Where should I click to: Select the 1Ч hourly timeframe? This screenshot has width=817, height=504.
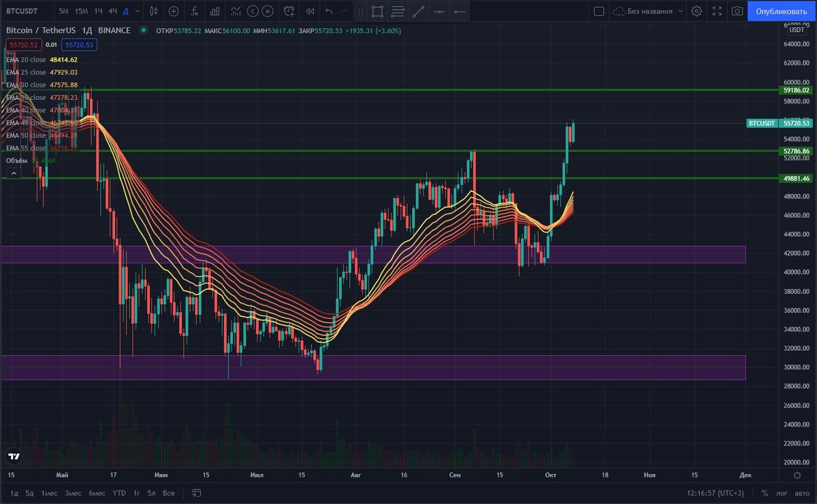point(99,11)
